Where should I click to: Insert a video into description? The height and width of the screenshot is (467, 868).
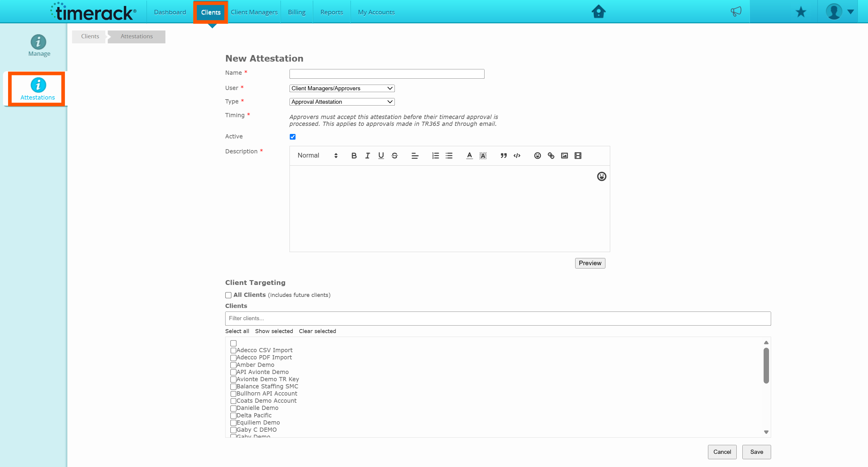(578, 155)
